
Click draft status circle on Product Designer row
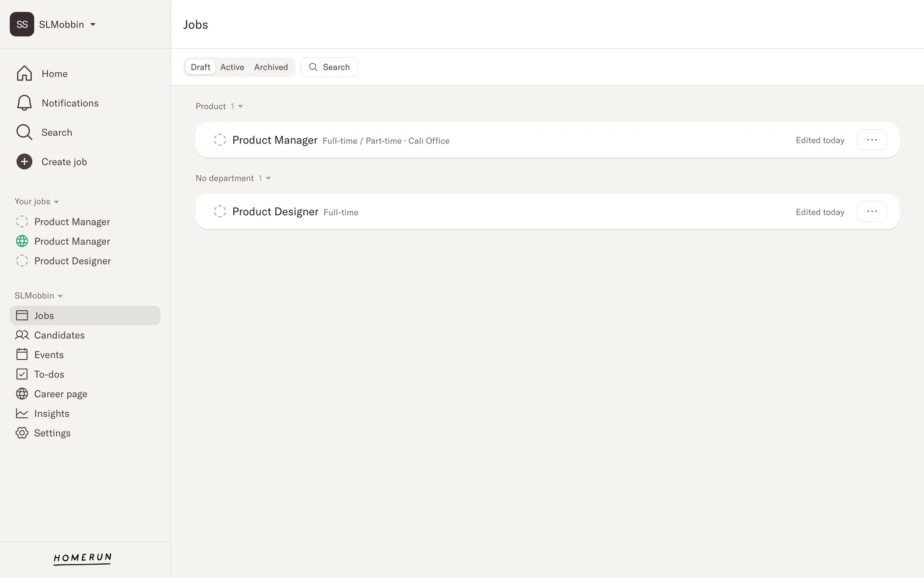tap(220, 211)
